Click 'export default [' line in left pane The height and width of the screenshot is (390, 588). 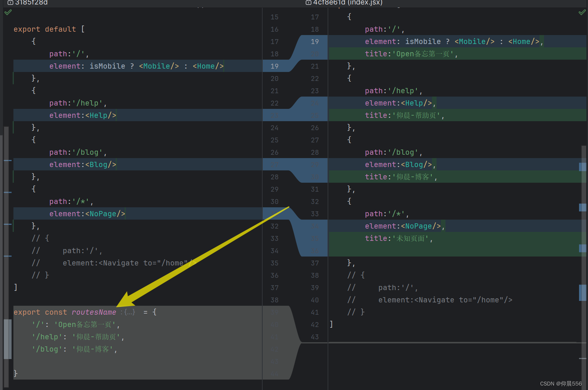pyautogui.click(x=49, y=29)
